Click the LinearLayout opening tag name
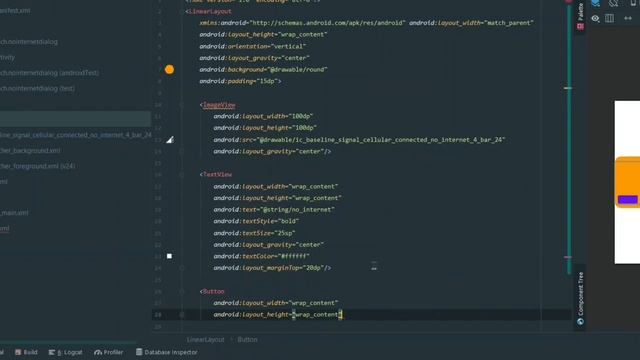640x360 pixels. [x=210, y=11]
